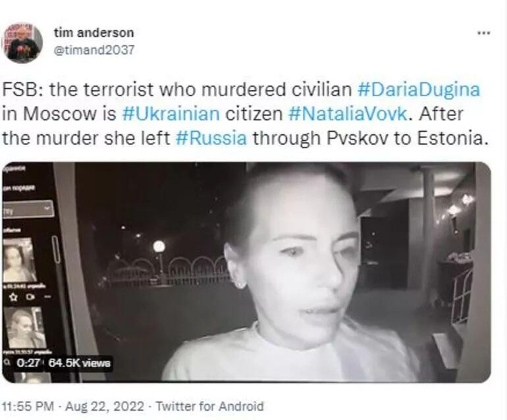The height and width of the screenshot is (420, 507).
Task: Open the #Ukrainian hashtag
Action: 171,114
